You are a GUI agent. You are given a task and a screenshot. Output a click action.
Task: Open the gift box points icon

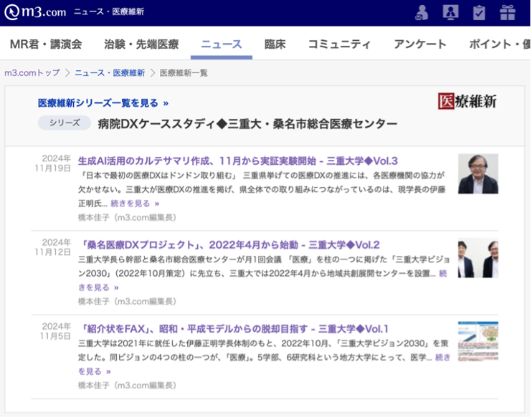(x=508, y=13)
